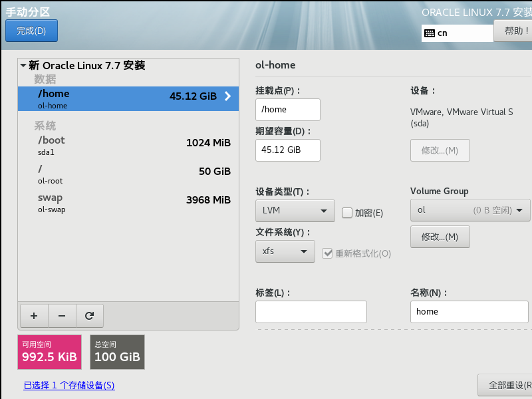This screenshot has height=399, width=532.
Task: Open the selected storage devices link
Action: [x=69, y=386]
